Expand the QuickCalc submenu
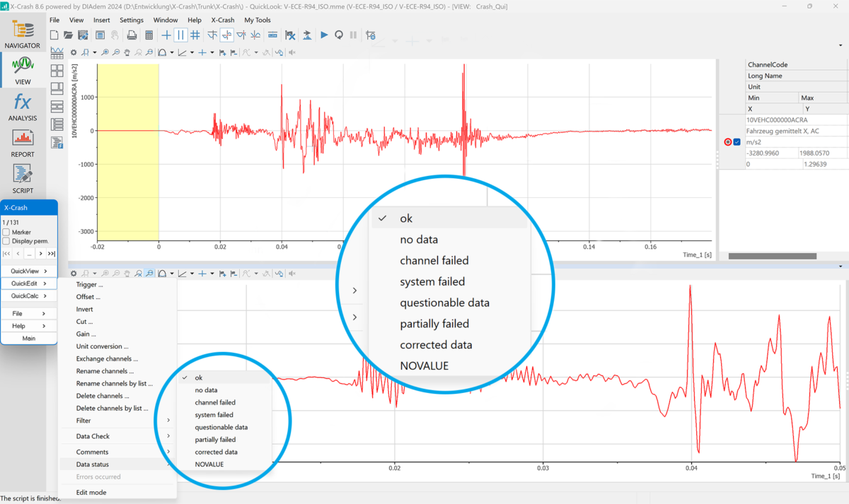This screenshot has height=504, width=849. (29, 295)
